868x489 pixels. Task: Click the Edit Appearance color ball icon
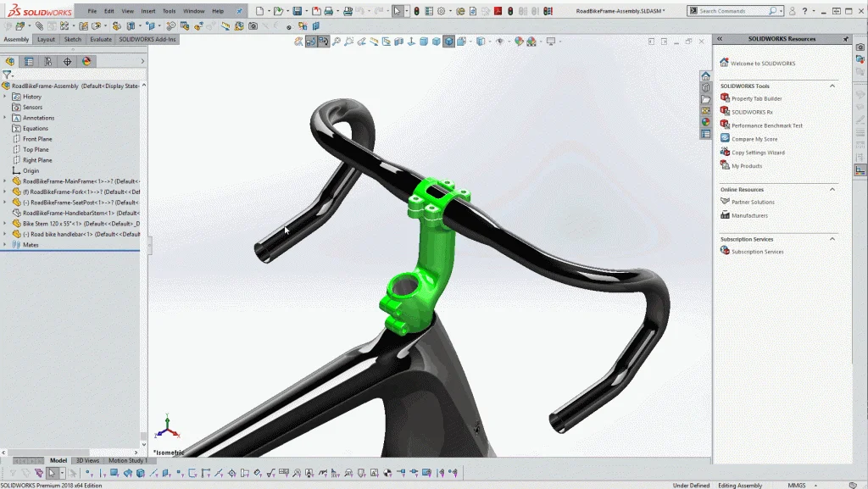click(x=519, y=41)
